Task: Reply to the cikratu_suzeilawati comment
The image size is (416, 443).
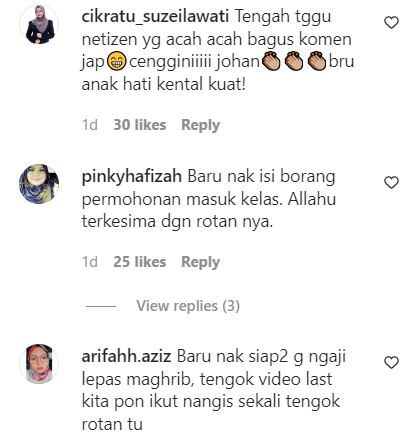Action: (200, 125)
